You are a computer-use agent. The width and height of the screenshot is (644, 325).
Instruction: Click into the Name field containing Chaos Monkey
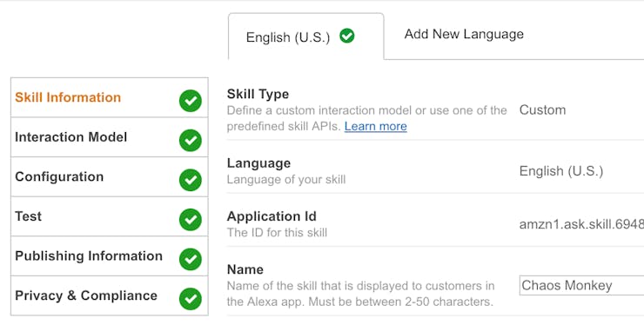click(x=581, y=285)
